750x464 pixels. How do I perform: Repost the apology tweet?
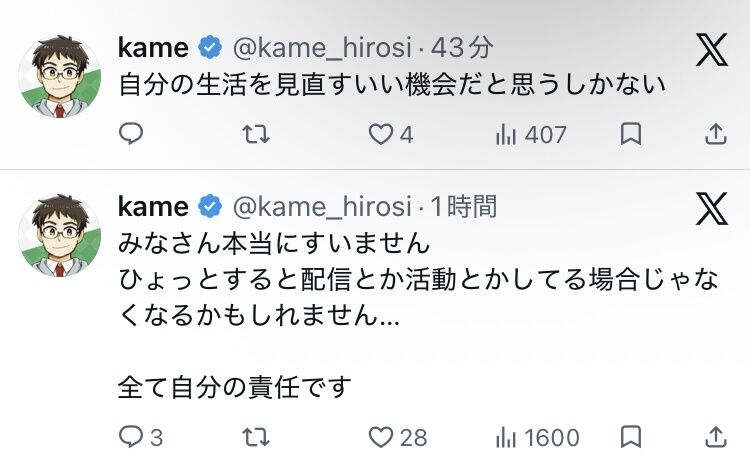[256, 437]
